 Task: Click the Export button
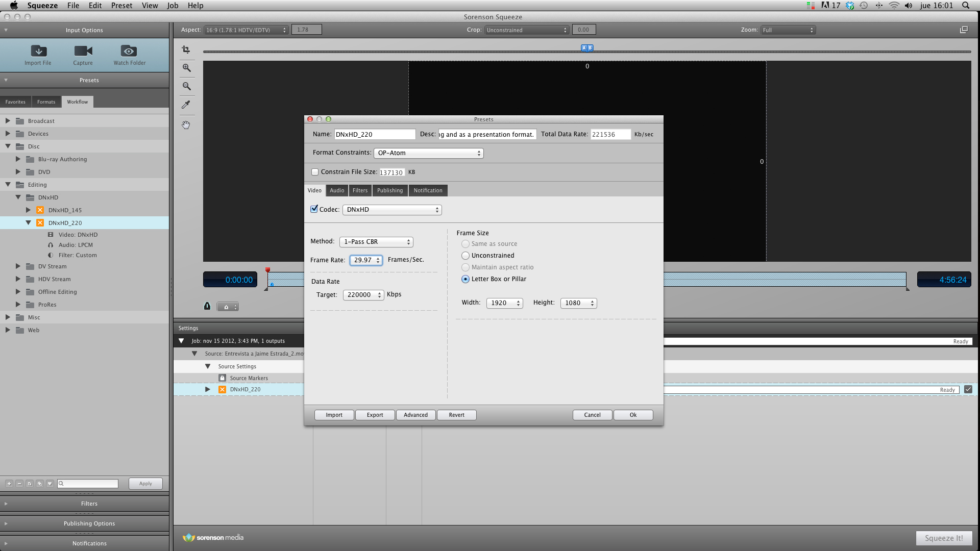(x=375, y=415)
